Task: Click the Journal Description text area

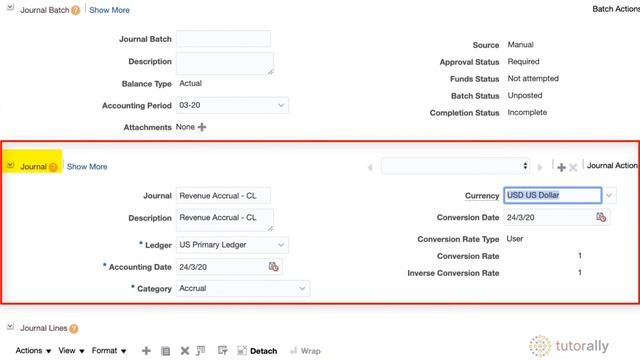Action: (225, 220)
